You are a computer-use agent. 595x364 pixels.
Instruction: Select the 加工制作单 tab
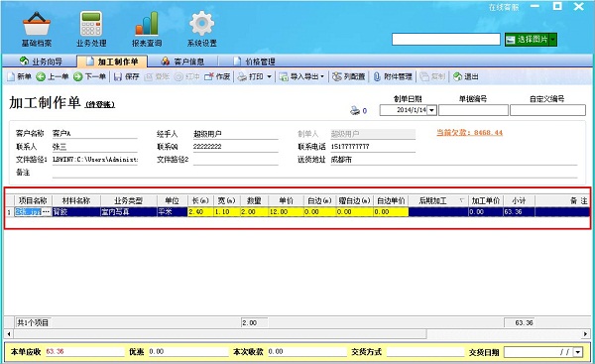(112, 61)
